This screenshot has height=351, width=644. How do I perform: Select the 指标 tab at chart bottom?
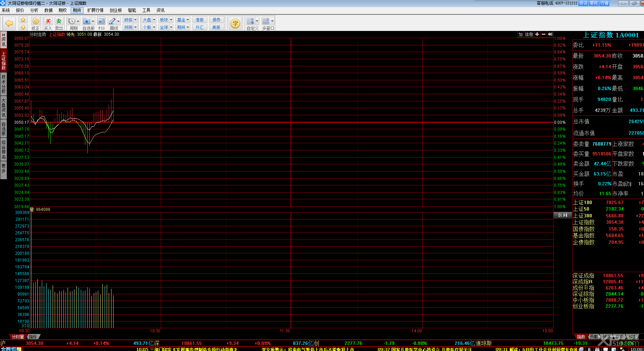33,337
